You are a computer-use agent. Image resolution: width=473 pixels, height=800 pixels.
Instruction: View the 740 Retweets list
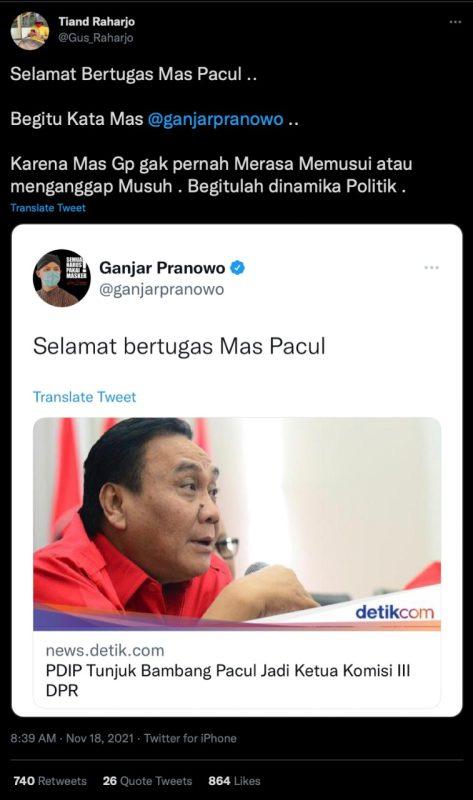pyautogui.click(x=50, y=781)
